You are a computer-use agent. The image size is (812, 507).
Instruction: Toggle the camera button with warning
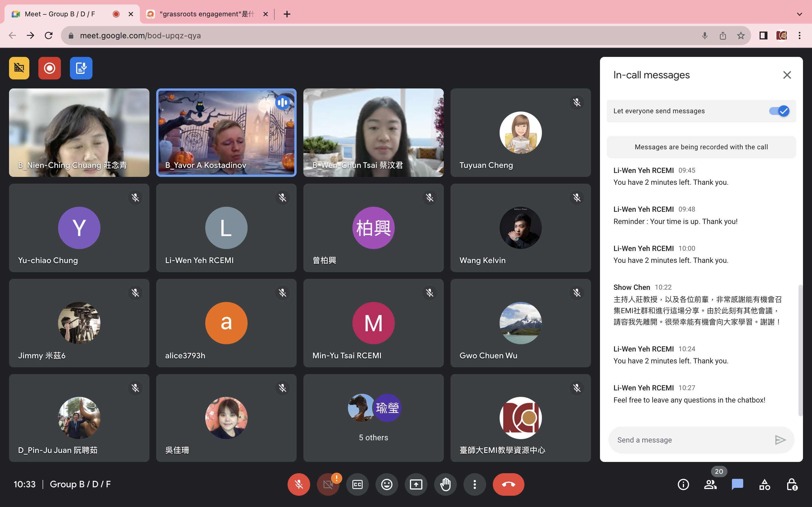[328, 484]
